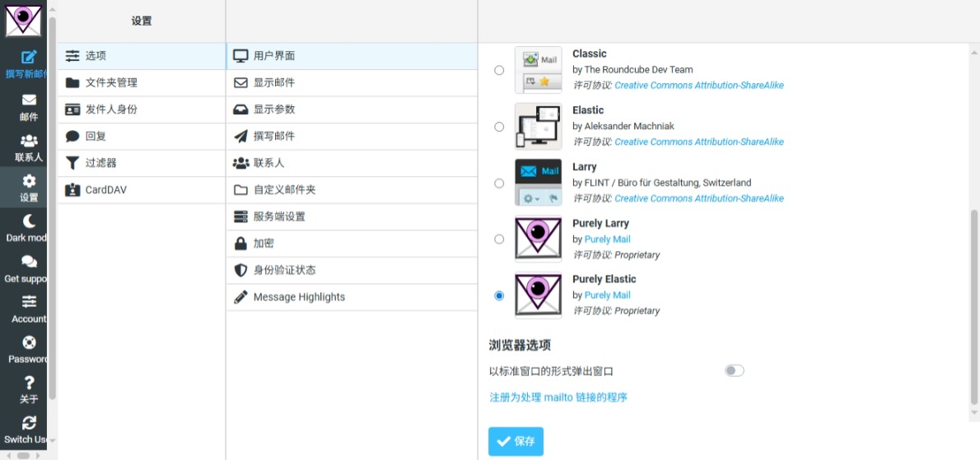Click Switch User refresh icon
The width and height of the screenshot is (980, 460).
tap(29, 422)
